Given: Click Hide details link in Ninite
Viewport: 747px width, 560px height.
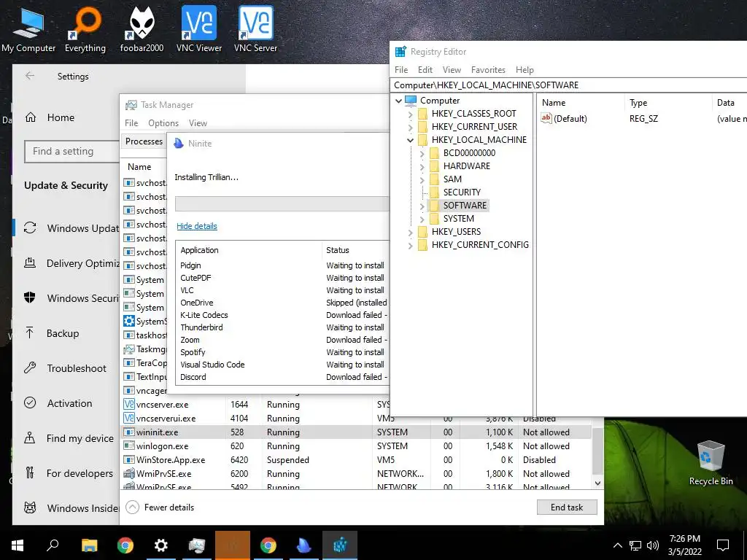Looking at the screenshot, I should click(197, 226).
